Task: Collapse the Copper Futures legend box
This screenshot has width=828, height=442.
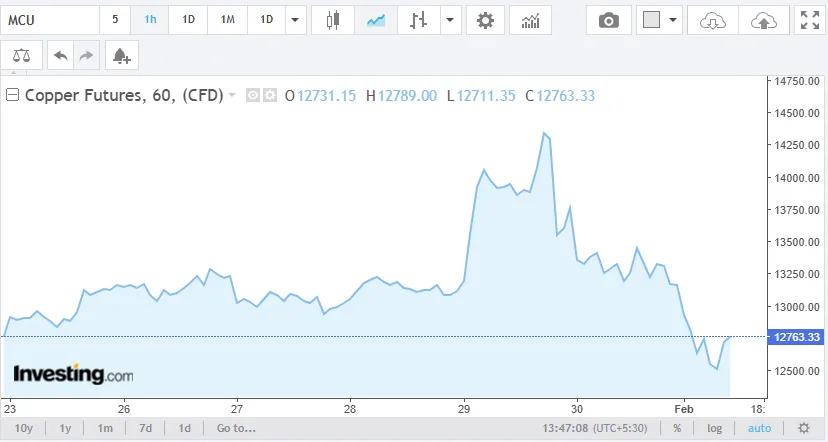Action: (x=12, y=95)
